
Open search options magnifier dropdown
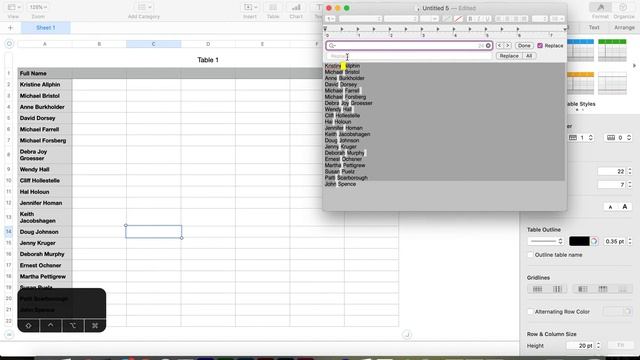[332, 46]
